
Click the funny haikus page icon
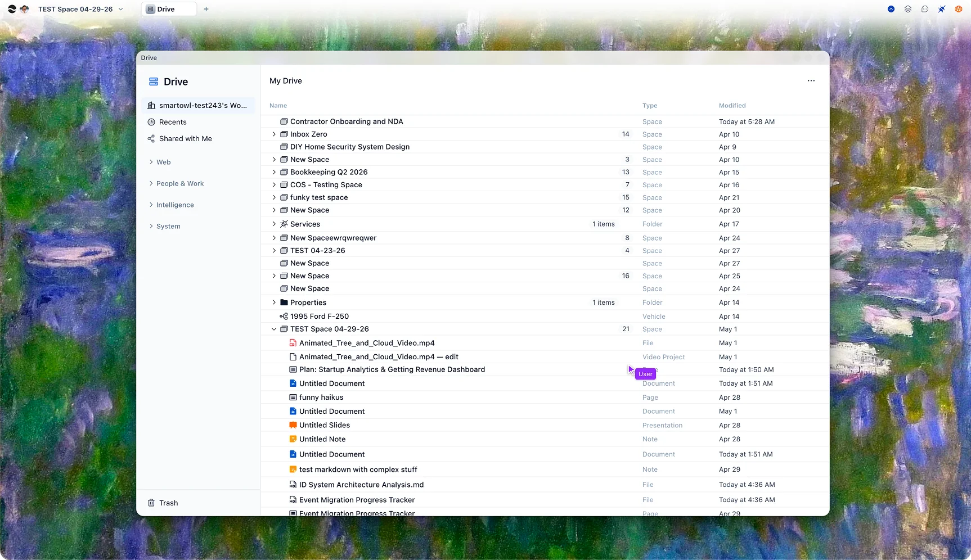coord(293,398)
